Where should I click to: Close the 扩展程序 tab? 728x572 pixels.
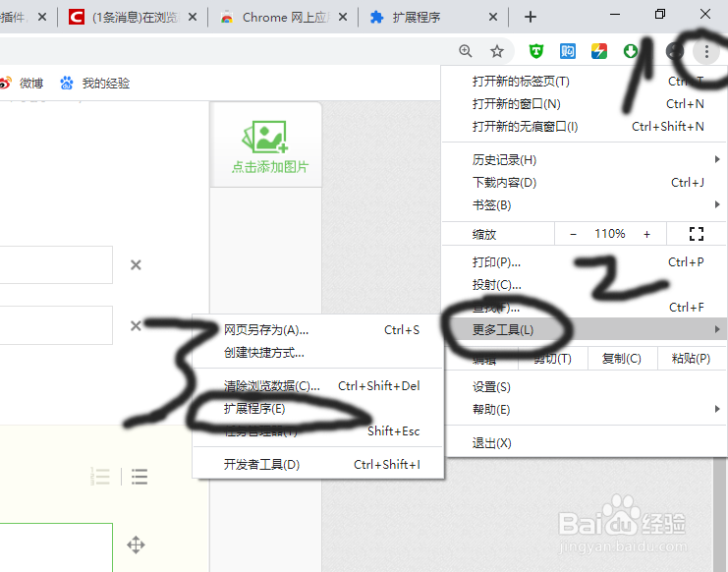[x=493, y=17]
